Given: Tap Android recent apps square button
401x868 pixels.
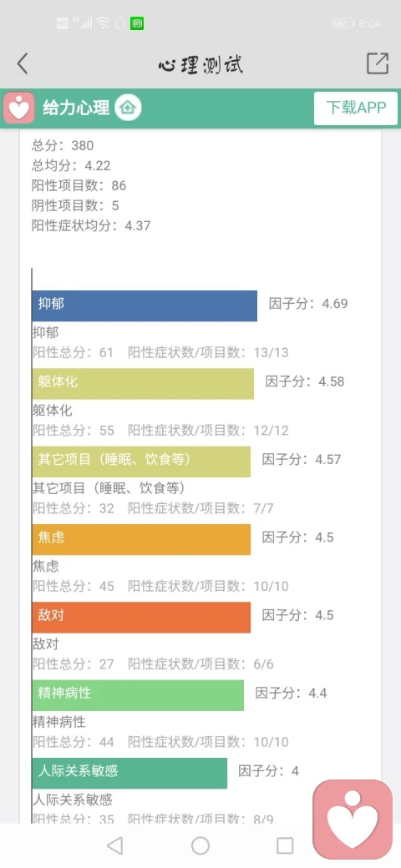Looking at the screenshot, I should (x=285, y=845).
